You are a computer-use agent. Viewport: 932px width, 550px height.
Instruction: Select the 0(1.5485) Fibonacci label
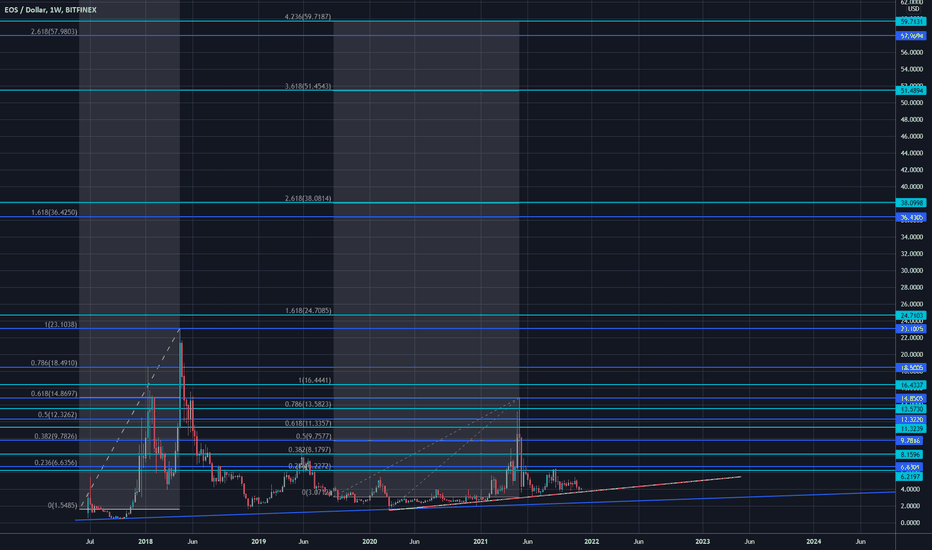point(62,505)
